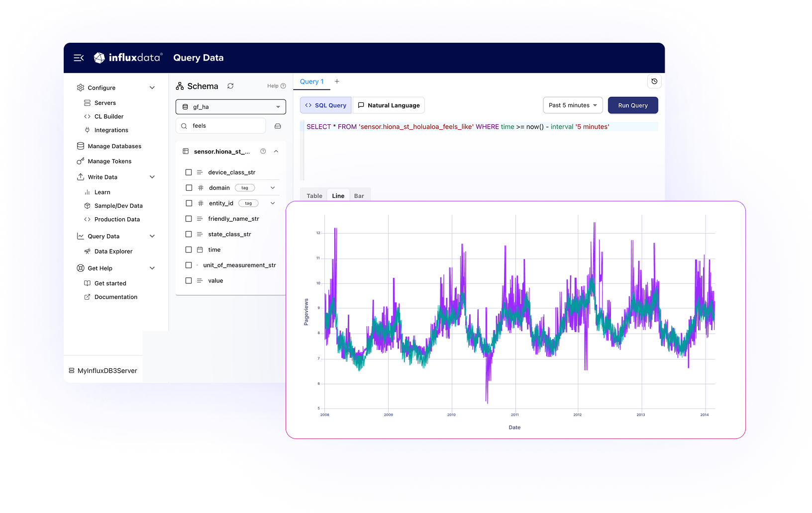Collapse the Query Data section chevron
The width and height of the screenshot is (812, 513).
(152, 236)
